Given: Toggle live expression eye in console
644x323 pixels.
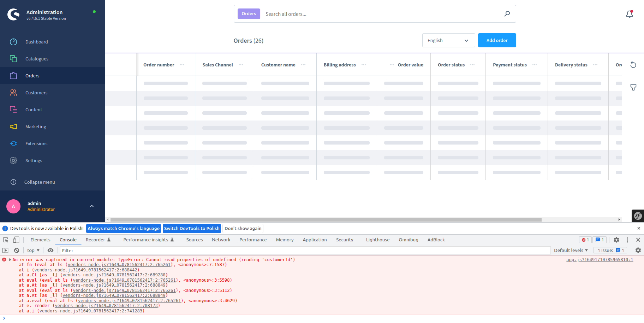Looking at the screenshot, I should [50, 250].
